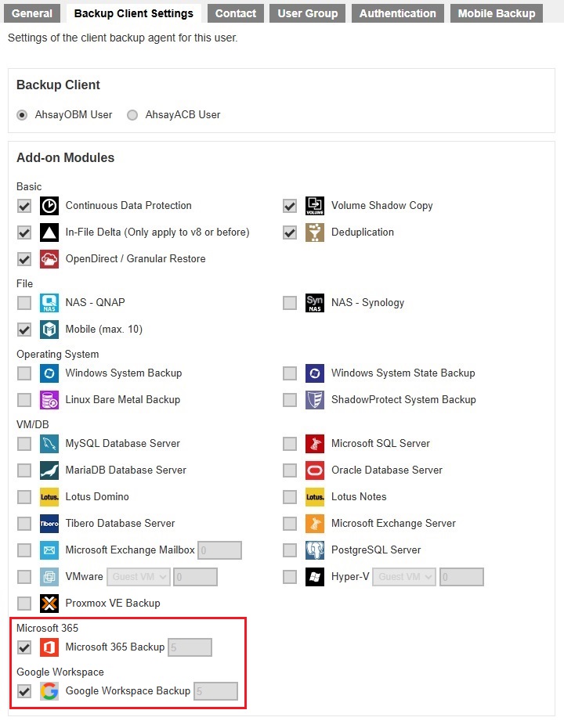Click the Volume Shadow Copy icon
Screen dimensions: 564x728
coord(315,206)
